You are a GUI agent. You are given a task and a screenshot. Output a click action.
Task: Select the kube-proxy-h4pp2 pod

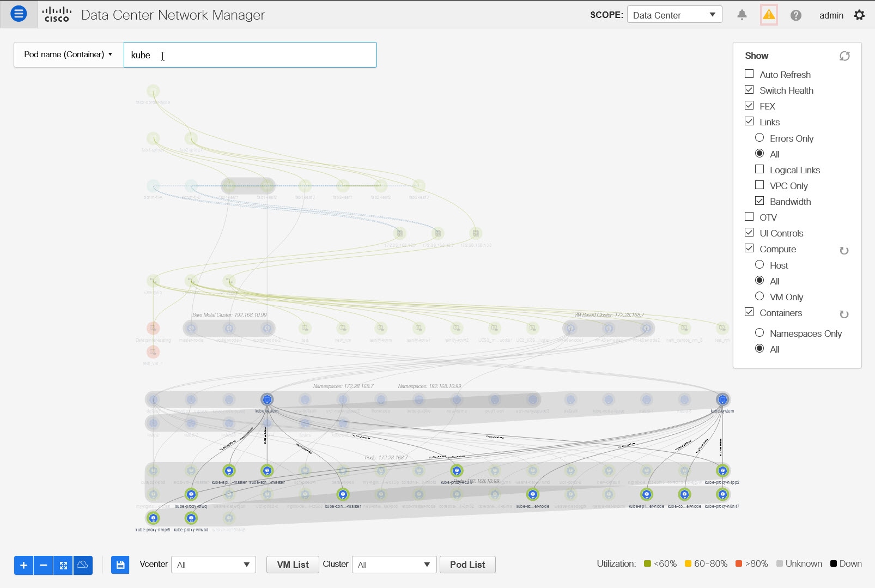coord(722,471)
